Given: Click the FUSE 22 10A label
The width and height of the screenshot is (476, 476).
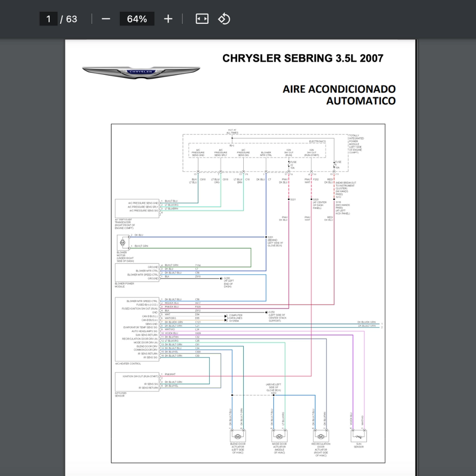Looking at the screenshot, I should (x=293, y=165).
